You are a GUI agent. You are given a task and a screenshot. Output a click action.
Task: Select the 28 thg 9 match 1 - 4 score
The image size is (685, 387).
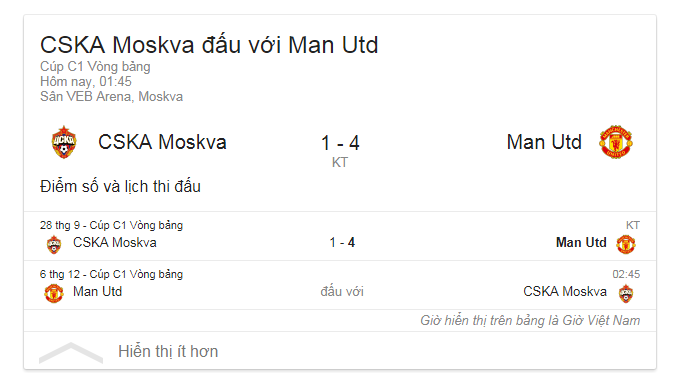[342, 242]
